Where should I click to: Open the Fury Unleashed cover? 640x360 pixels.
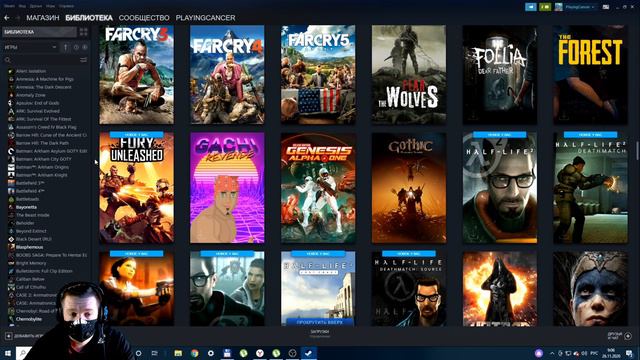coord(136,188)
